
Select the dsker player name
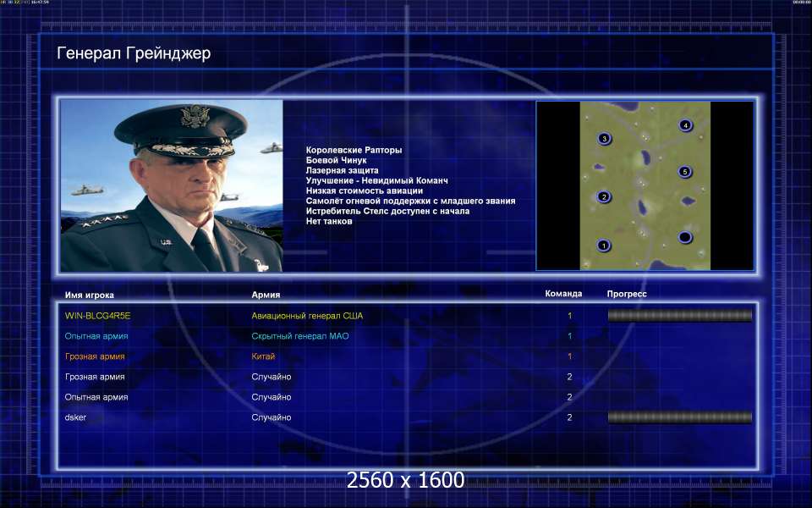pos(76,417)
